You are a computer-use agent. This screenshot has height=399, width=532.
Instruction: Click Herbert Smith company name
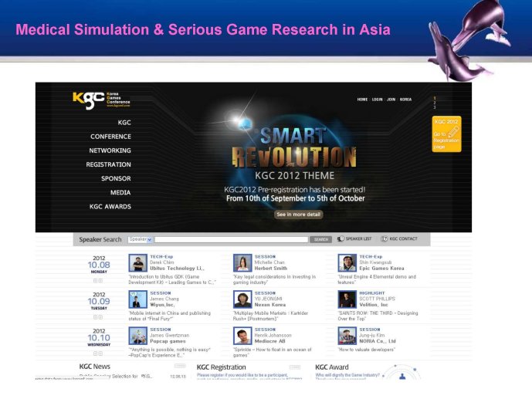[271, 268]
